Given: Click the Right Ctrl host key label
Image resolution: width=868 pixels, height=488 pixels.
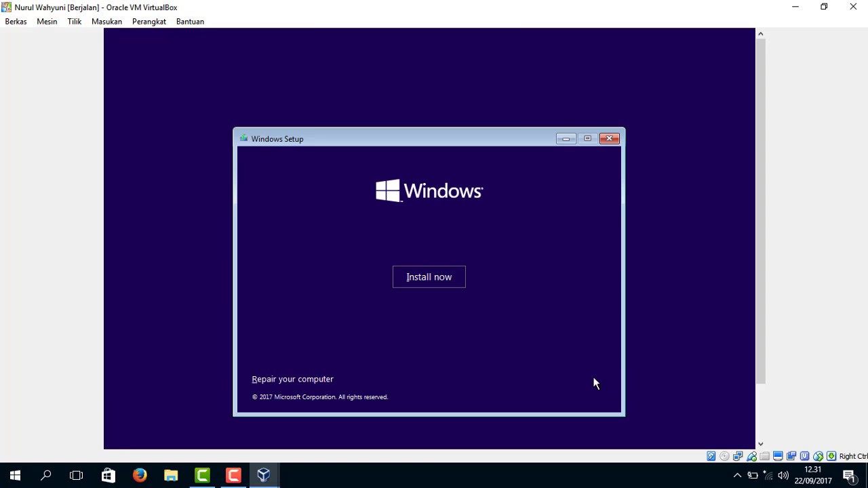Looking at the screenshot, I should click(x=853, y=456).
